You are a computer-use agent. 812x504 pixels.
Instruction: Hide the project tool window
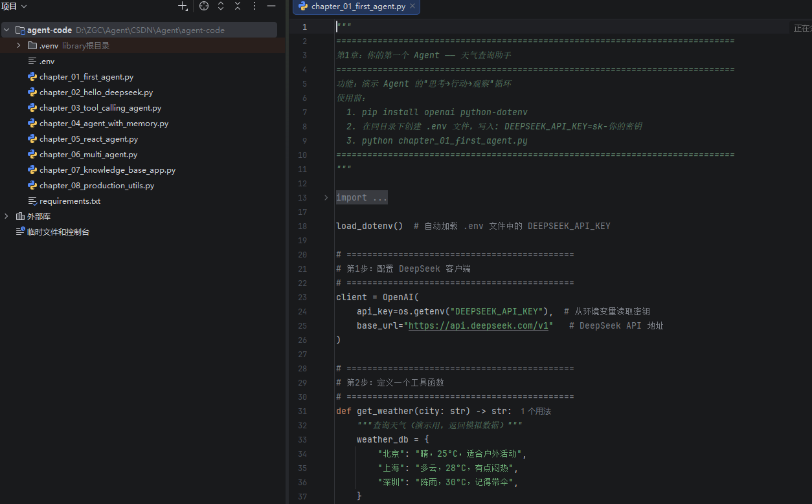point(271,6)
